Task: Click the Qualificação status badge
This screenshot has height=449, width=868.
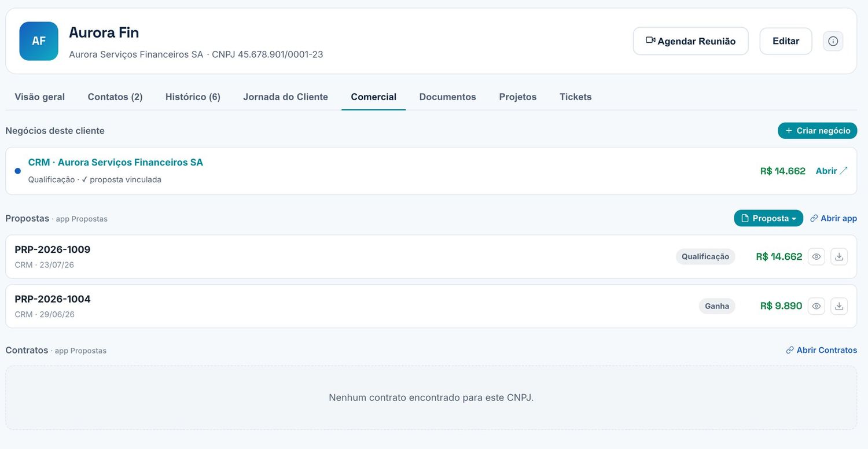Action: 705,256
